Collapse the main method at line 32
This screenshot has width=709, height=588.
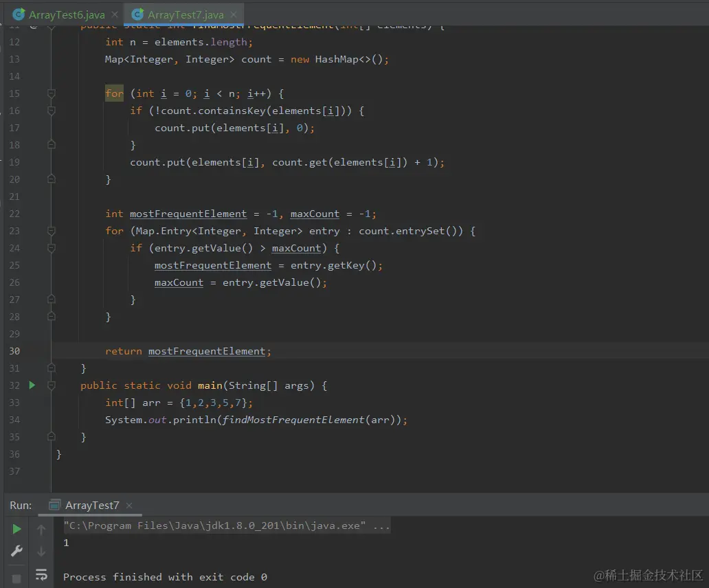coord(51,385)
